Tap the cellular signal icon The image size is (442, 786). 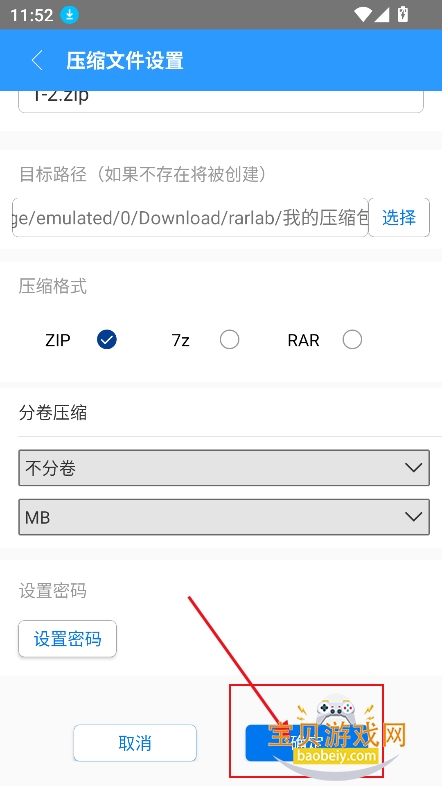pos(382,15)
